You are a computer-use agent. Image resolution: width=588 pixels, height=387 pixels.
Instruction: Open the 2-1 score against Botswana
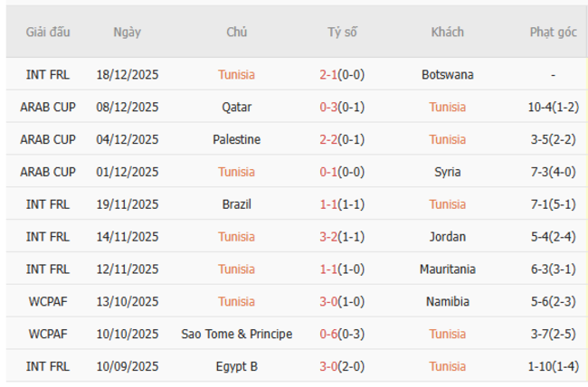coord(342,74)
